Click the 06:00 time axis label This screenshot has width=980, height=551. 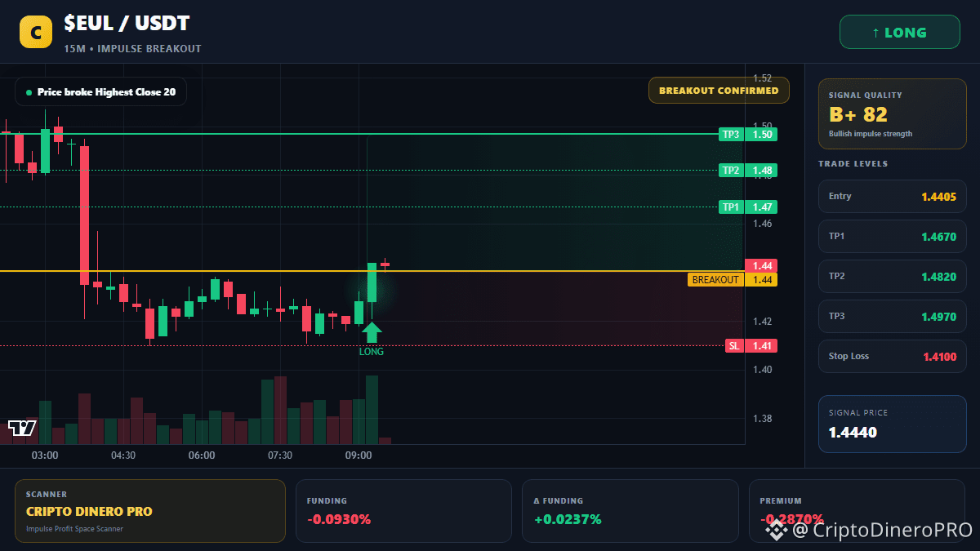pos(202,455)
